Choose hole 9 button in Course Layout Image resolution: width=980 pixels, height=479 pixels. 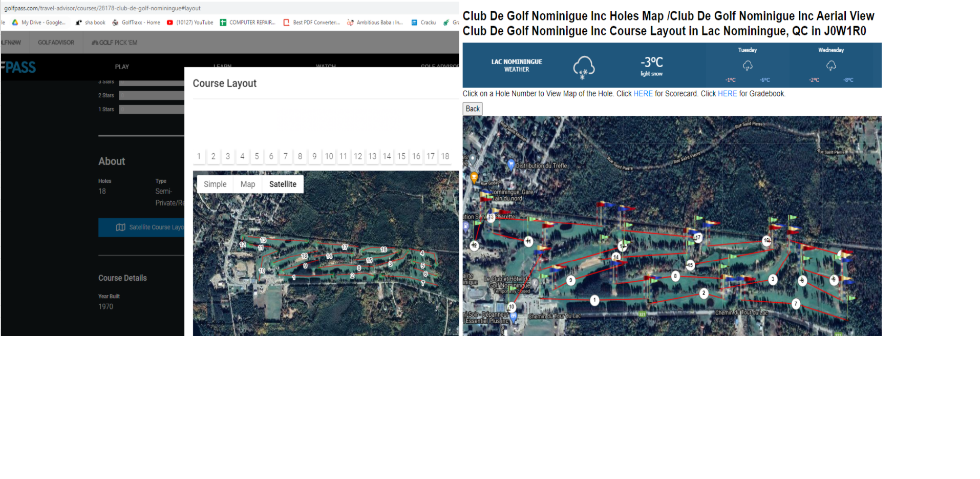pyautogui.click(x=314, y=156)
